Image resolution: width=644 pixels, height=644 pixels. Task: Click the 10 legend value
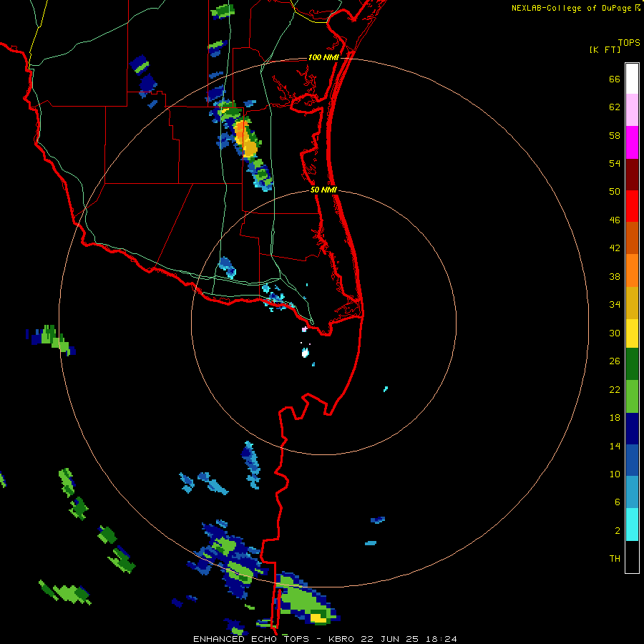[x=615, y=474]
